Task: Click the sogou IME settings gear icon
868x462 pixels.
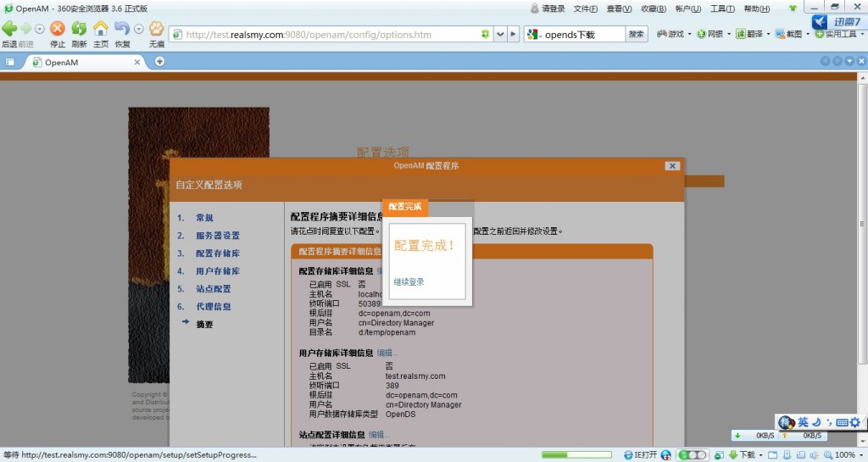Action: [x=855, y=422]
